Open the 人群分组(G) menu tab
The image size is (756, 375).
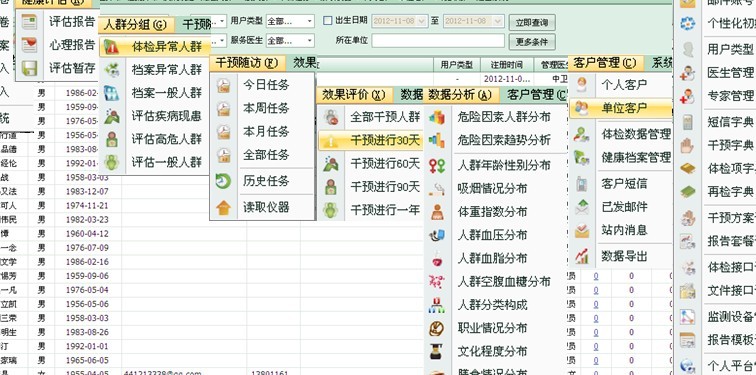click(135, 25)
